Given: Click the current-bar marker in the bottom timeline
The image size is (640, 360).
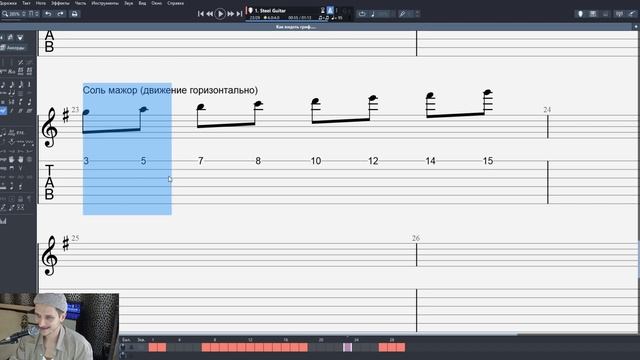Looking at the screenshot, I should 347,347.
